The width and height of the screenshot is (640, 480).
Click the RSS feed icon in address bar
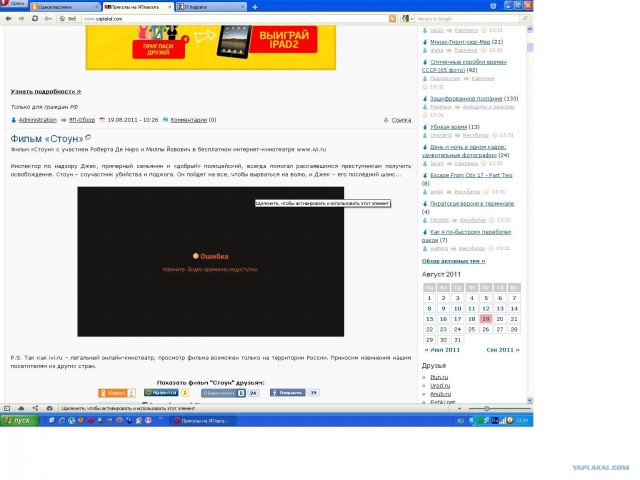click(x=393, y=18)
